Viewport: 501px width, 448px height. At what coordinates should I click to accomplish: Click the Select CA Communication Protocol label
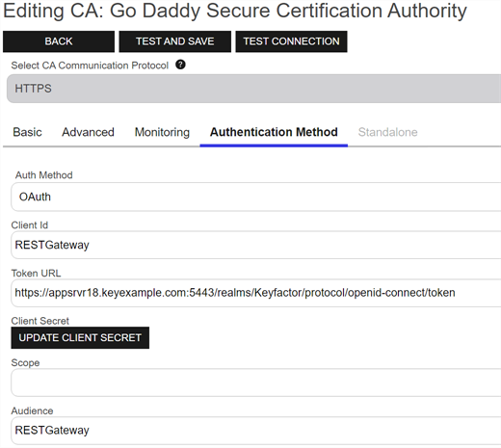coord(90,66)
